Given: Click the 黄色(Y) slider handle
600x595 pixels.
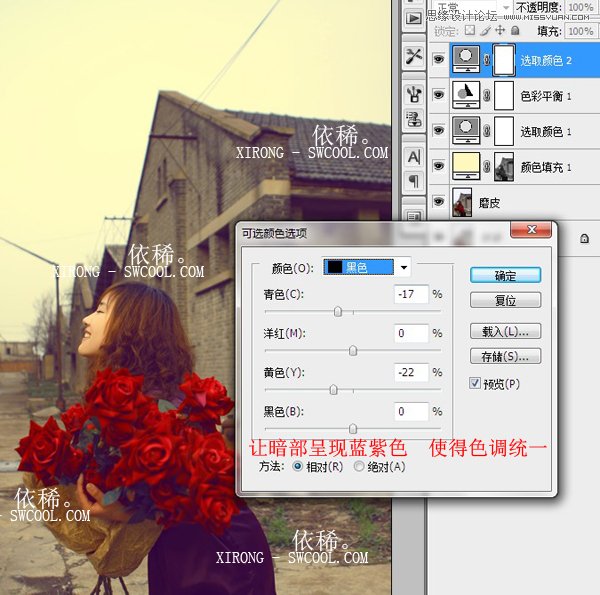Looking at the screenshot, I should coord(333,390).
